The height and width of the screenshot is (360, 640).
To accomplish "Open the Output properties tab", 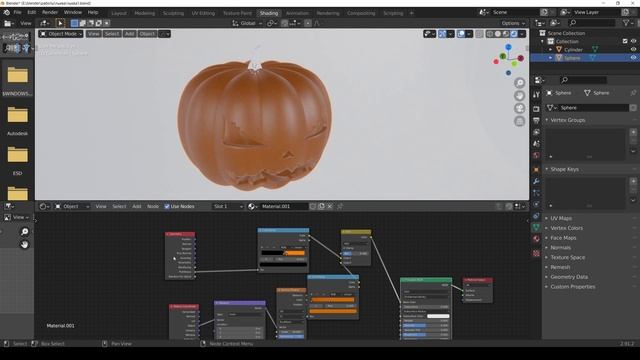I will tap(536, 120).
